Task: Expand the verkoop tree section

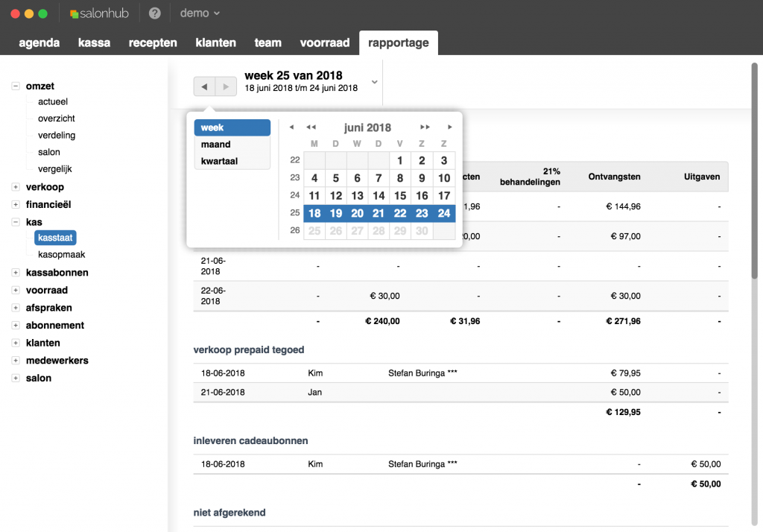Action: tap(16, 187)
